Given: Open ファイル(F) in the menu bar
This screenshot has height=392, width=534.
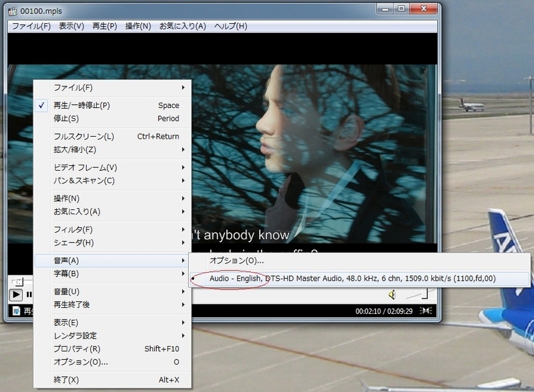Looking at the screenshot, I should pos(31,26).
